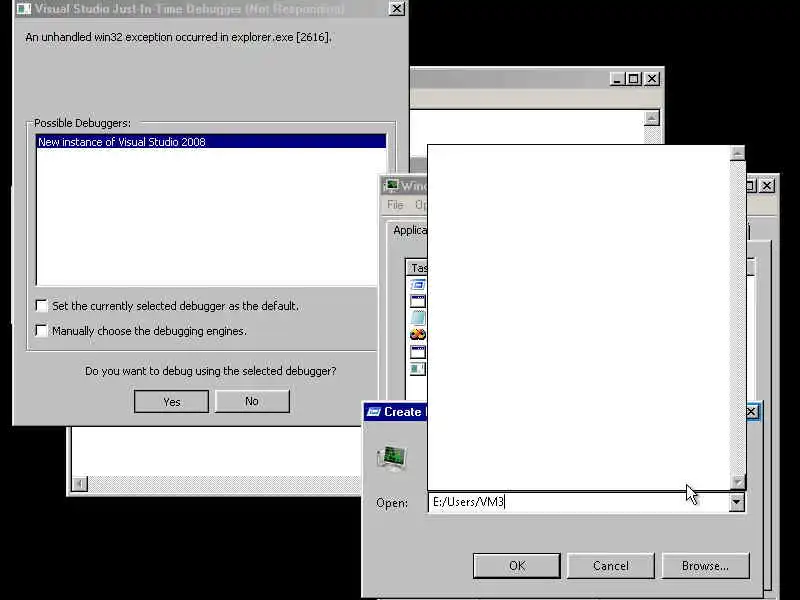Open the File menu in Task Manager
The height and width of the screenshot is (600, 800).
[x=395, y=205]
